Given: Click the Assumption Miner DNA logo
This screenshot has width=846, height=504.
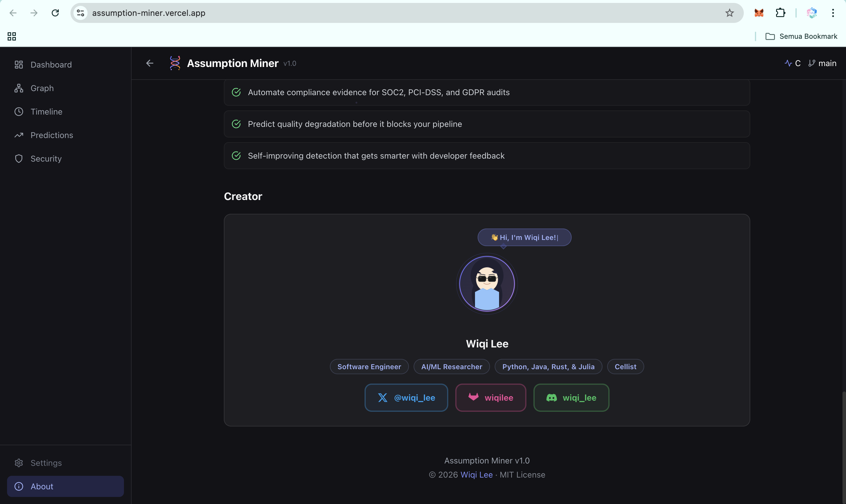Looking at the screenshot, I should [174, 63].
